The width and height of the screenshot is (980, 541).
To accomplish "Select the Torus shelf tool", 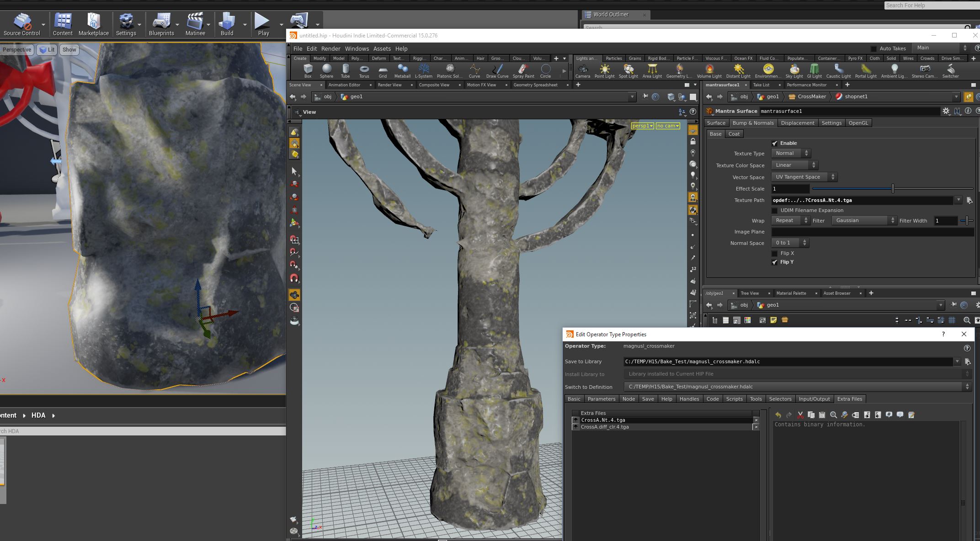I will pyautogui.click(x=364, y=71).
